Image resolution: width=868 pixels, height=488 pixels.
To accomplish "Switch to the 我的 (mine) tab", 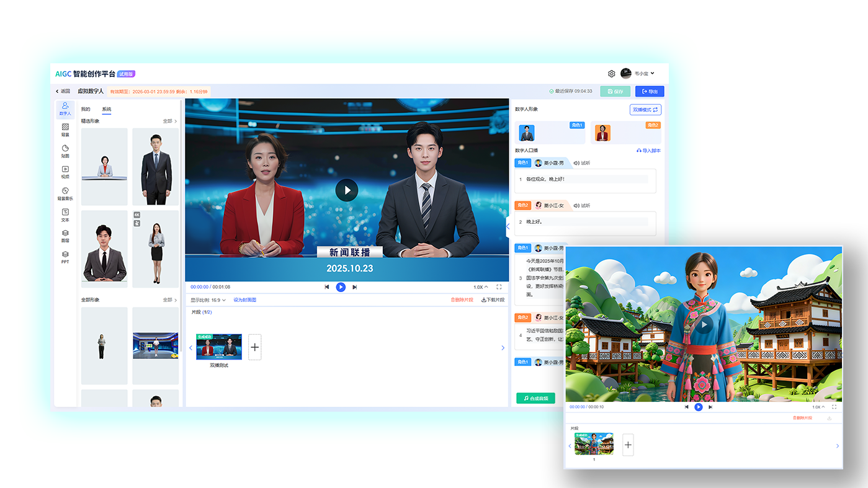I will pos(86,109).
